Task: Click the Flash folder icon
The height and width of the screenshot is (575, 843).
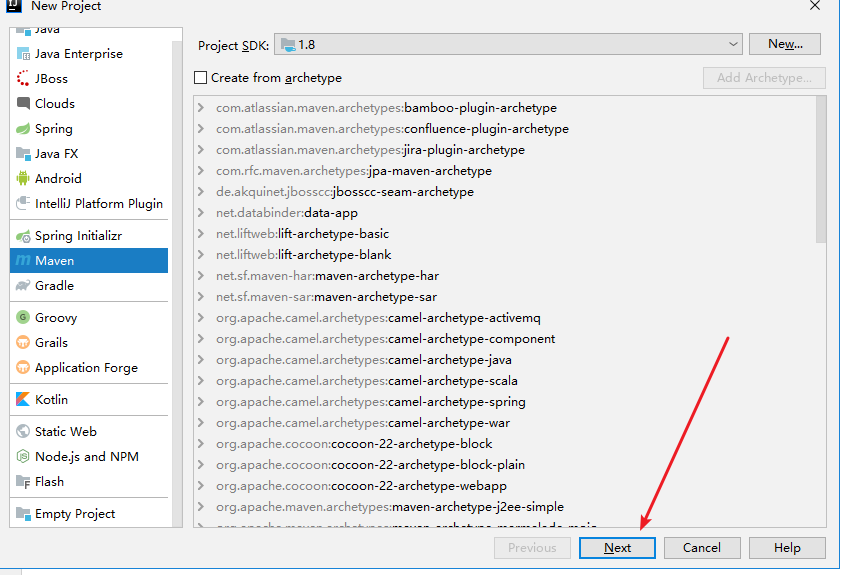Action: point(23,481)
